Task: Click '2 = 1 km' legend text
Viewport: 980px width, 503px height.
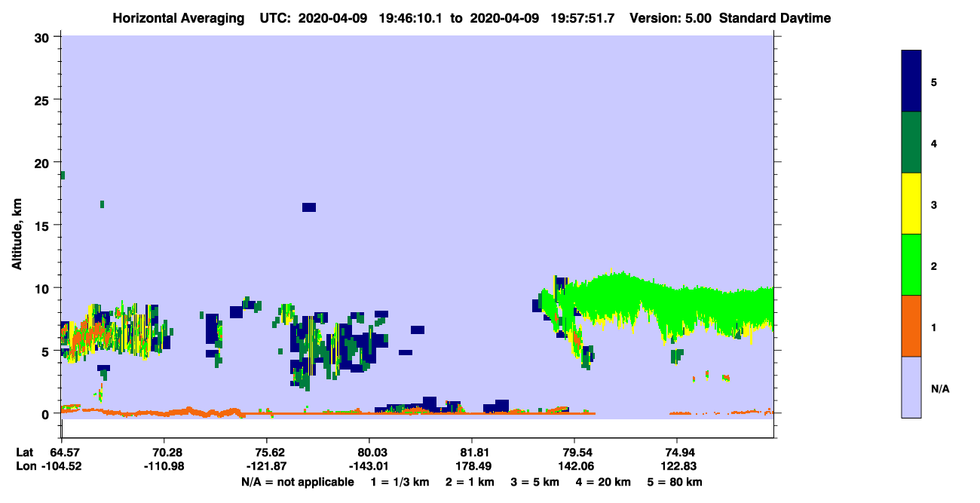Action: coord(470,481)
